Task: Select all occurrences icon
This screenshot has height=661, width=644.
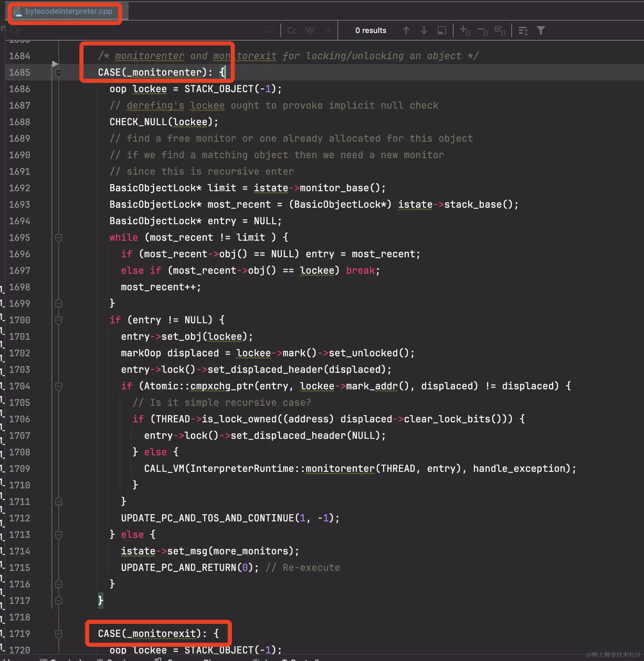Action: (500, 31)
